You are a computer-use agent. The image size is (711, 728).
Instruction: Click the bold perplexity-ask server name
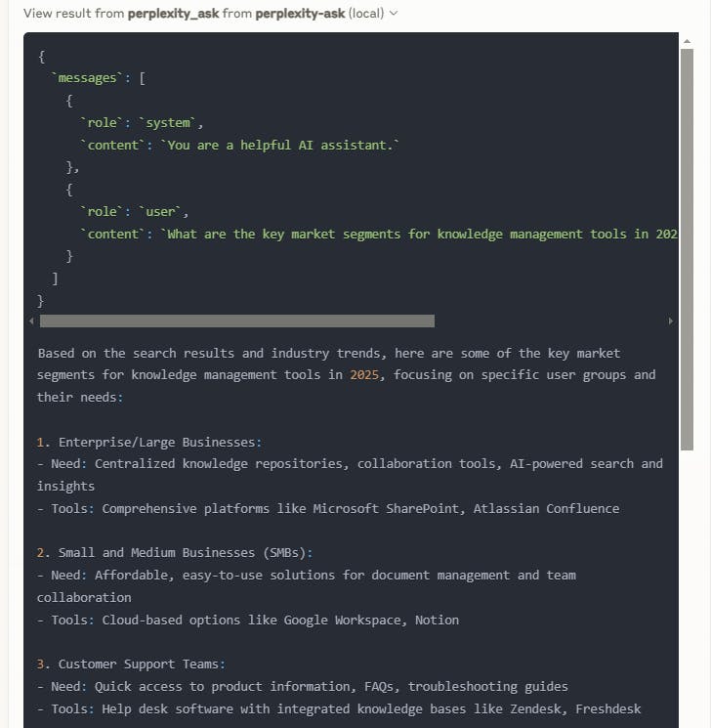coord(300,14)
